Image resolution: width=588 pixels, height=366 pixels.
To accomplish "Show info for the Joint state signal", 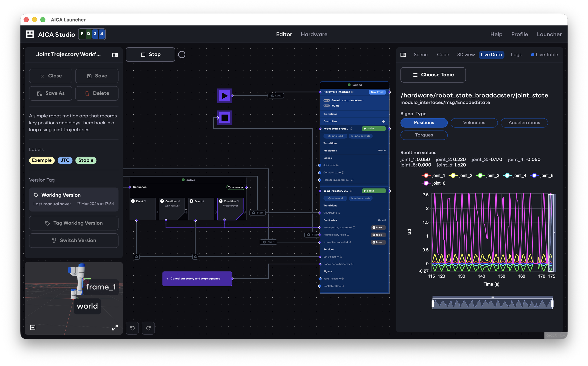I will 337,165.
